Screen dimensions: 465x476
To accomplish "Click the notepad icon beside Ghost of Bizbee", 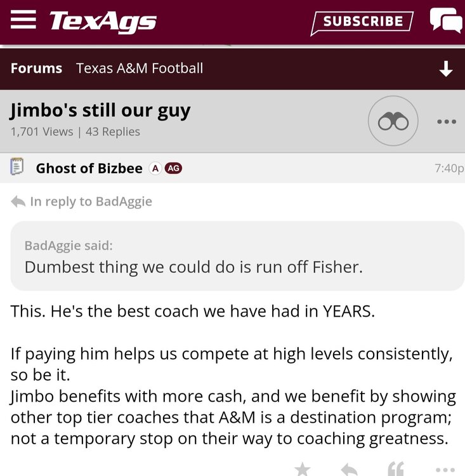I will pyautogui.click(x=18, y=168).
